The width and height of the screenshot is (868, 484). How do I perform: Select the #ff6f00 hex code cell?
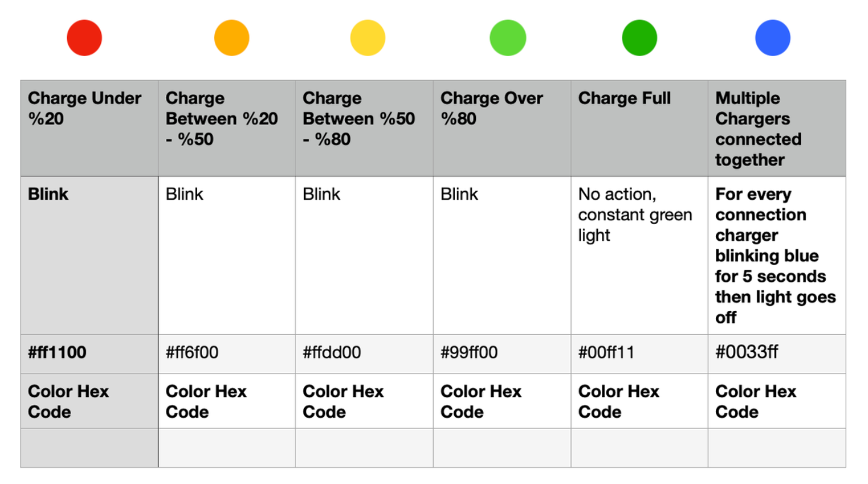[227, 354]
